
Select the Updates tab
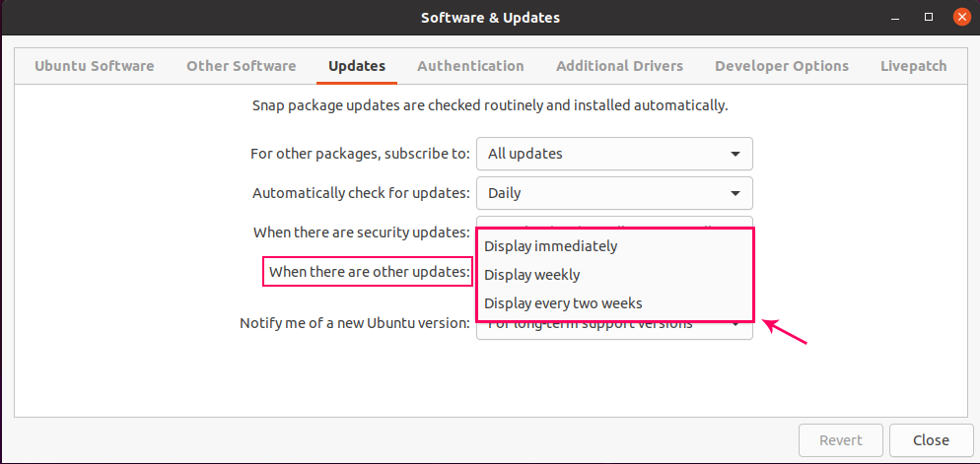click(x=357, y=66)
